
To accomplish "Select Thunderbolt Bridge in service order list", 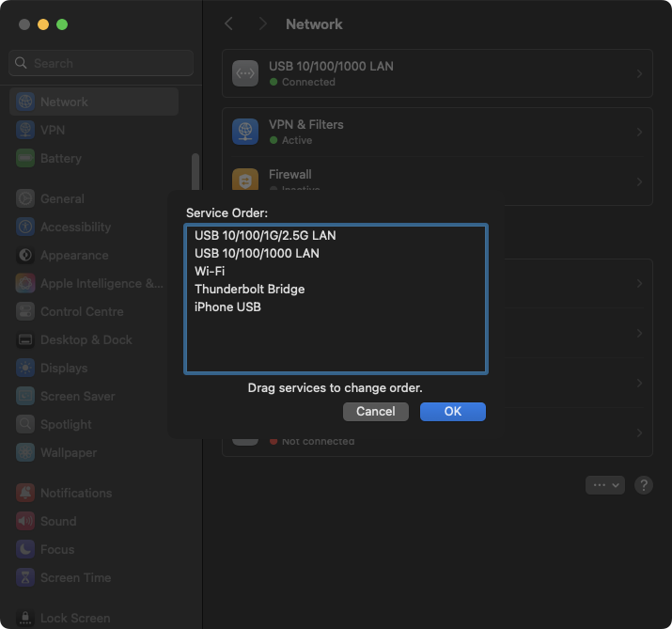I will [336, 290].
